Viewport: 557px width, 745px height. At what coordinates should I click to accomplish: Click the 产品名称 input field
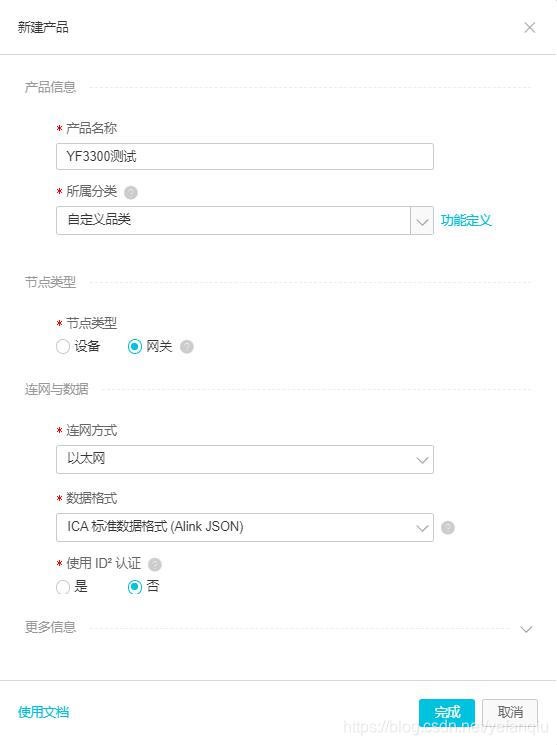coord(245,156)
